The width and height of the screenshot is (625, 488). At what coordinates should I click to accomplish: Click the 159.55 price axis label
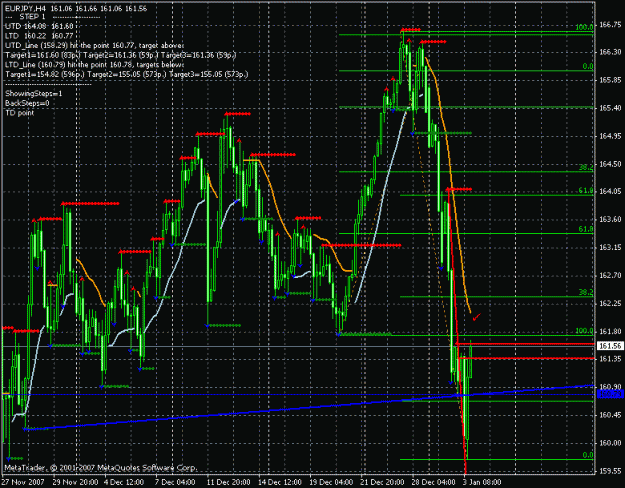[610, 471]
